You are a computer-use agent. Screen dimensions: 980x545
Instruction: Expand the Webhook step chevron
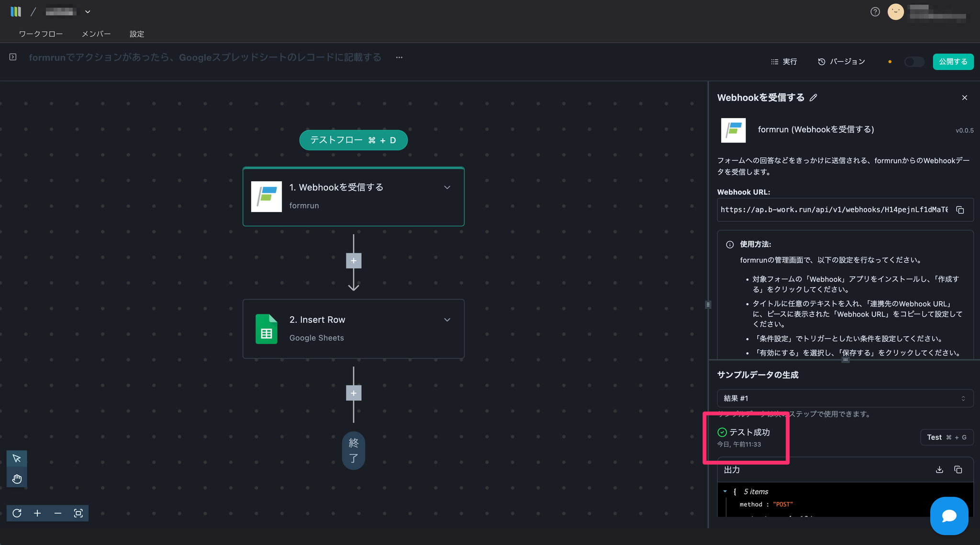(447, 188)
